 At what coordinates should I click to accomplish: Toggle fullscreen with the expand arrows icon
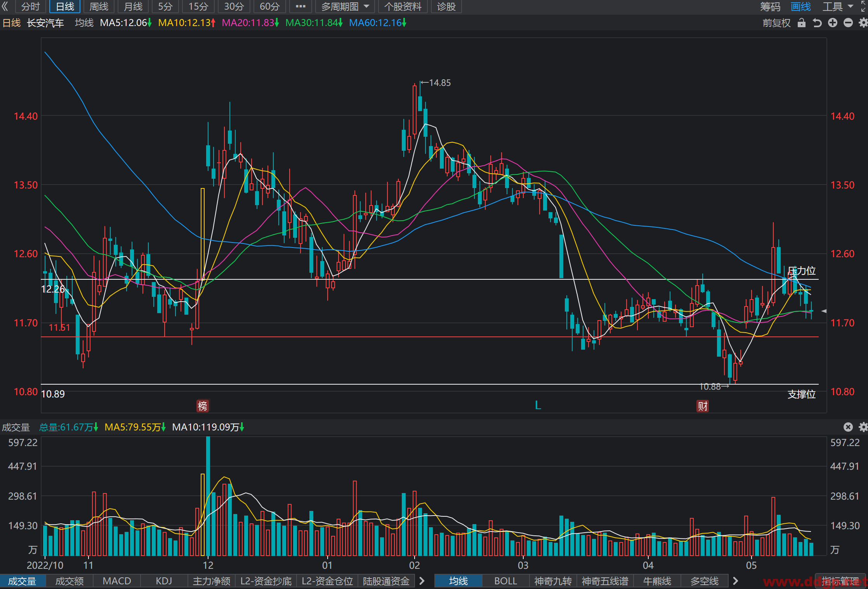coord(863,6)
